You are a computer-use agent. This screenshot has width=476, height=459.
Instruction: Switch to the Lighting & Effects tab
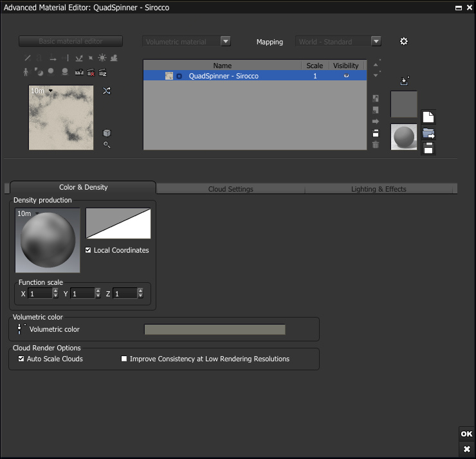[x=378, y=189]
